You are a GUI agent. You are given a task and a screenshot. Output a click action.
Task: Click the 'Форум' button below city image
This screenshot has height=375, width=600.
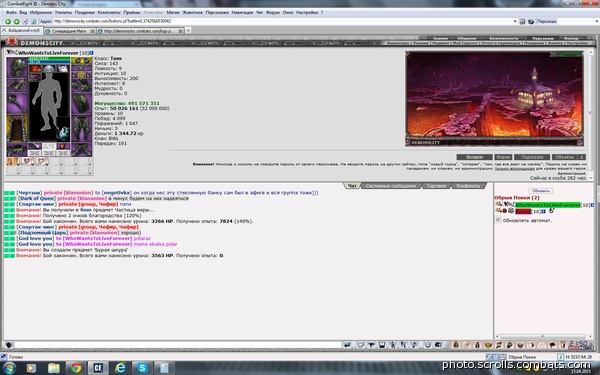(503, 157)
